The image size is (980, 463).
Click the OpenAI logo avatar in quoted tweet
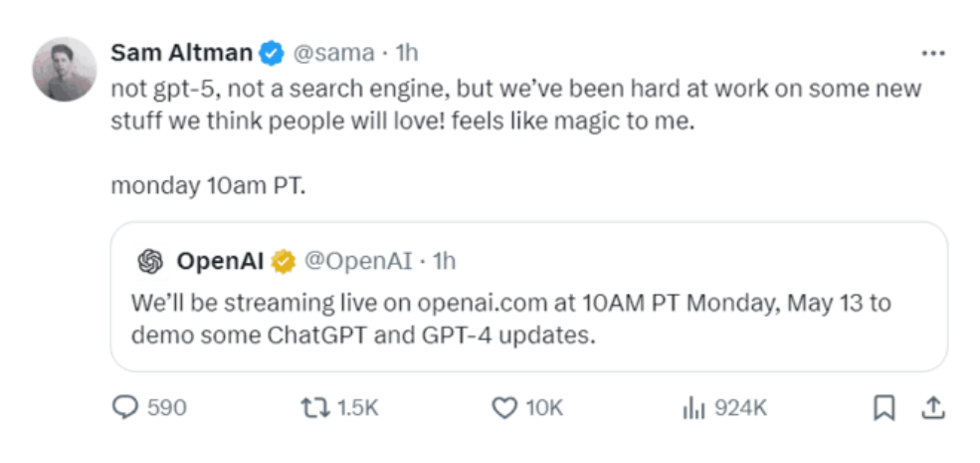(x=150, y=261)
